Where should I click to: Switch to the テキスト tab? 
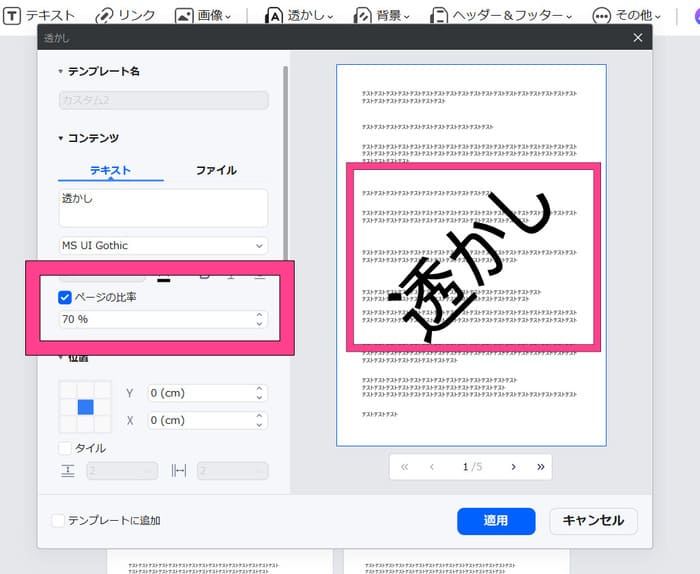[110, 170]
